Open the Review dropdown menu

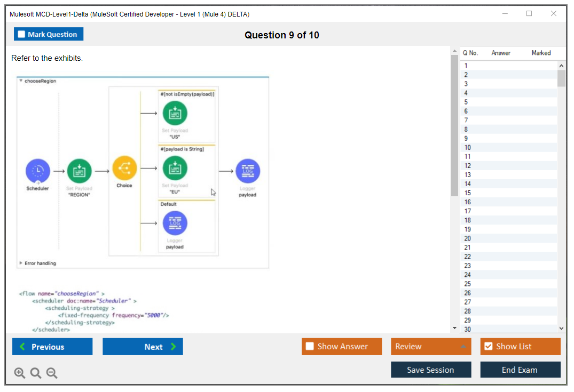[430, 347]
